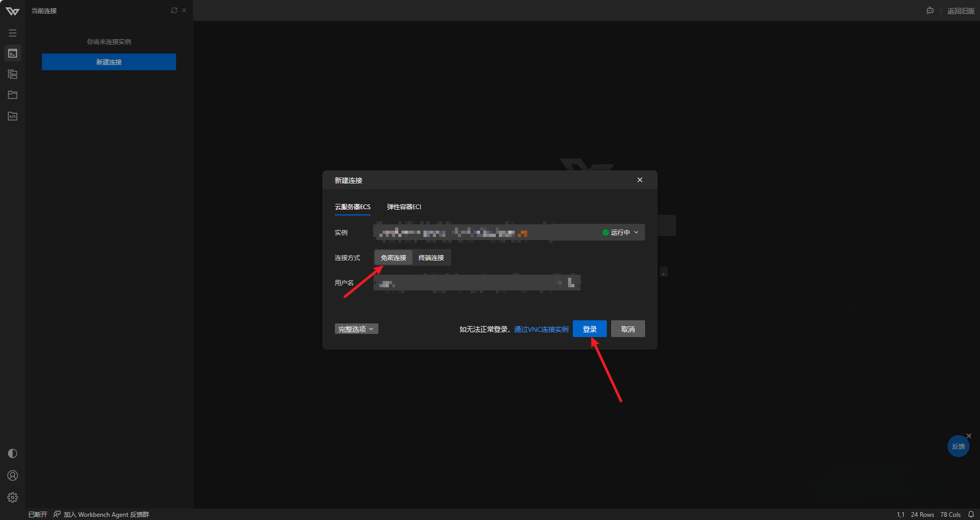Click the 新建连接 blue button
The image size is (980, 520).
click(109, 62)
